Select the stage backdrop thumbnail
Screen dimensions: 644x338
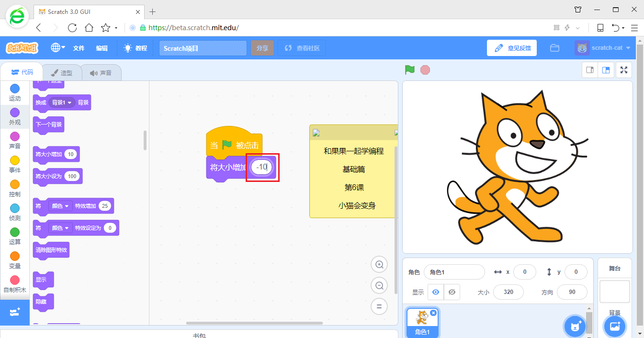pyautogui.click(x=615, y=292)
